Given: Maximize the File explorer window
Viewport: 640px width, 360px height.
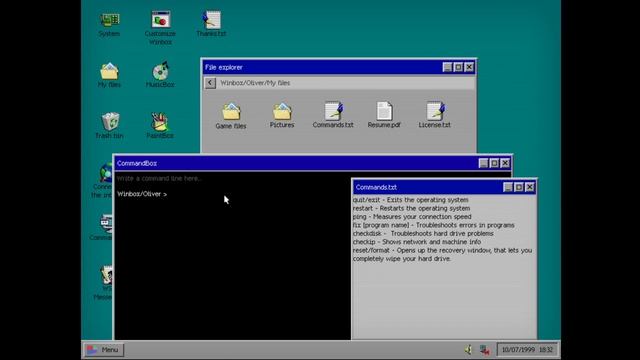Looking at the screenshot, I should 458,67.
